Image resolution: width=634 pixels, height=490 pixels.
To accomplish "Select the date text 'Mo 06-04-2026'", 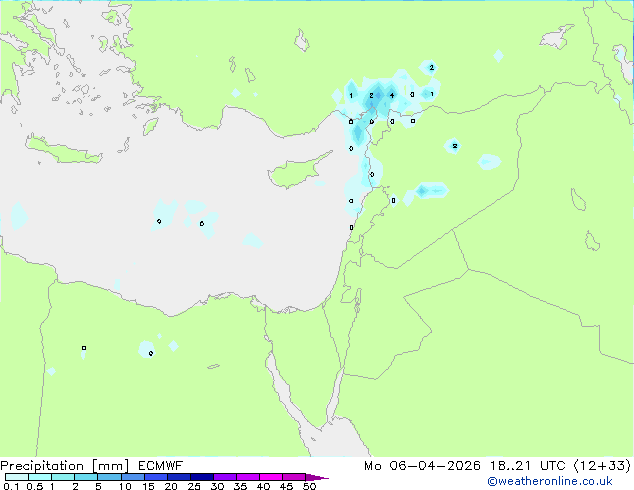I will [422, 466].
